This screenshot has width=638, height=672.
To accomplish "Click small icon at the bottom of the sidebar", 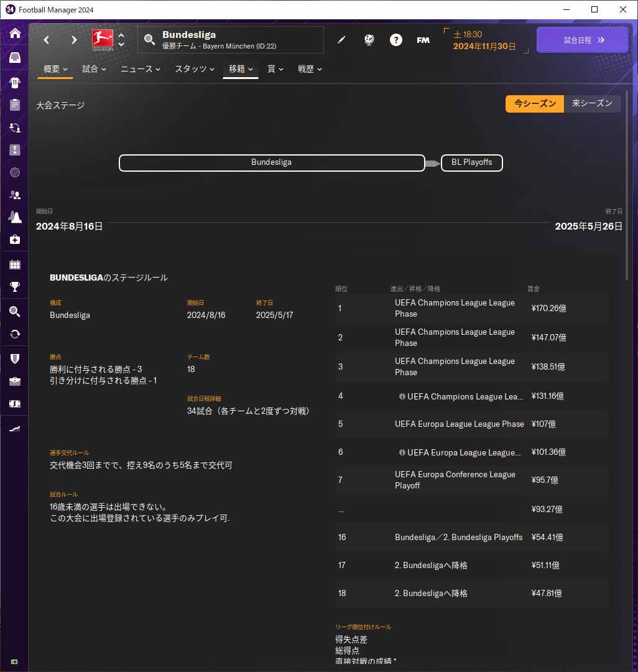I will 14,661.
